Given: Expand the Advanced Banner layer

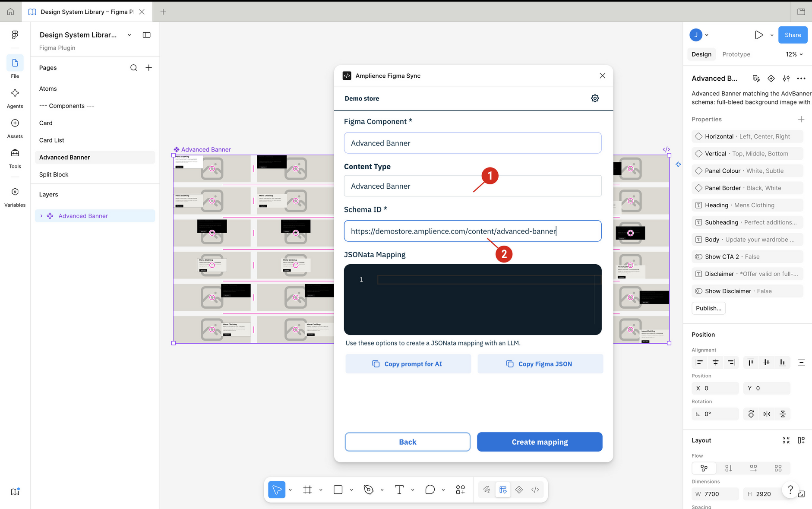Looking at the screenshot, I should click(x=41, y=216).
